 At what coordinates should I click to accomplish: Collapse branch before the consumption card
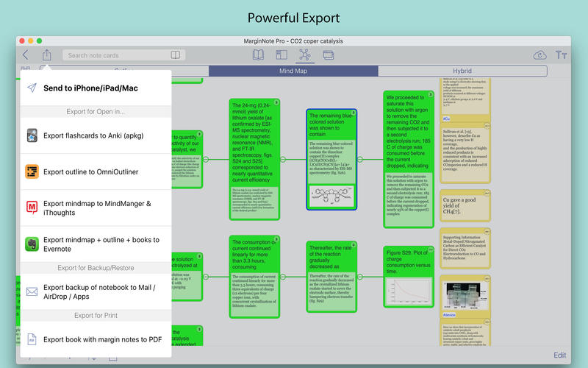206,277
